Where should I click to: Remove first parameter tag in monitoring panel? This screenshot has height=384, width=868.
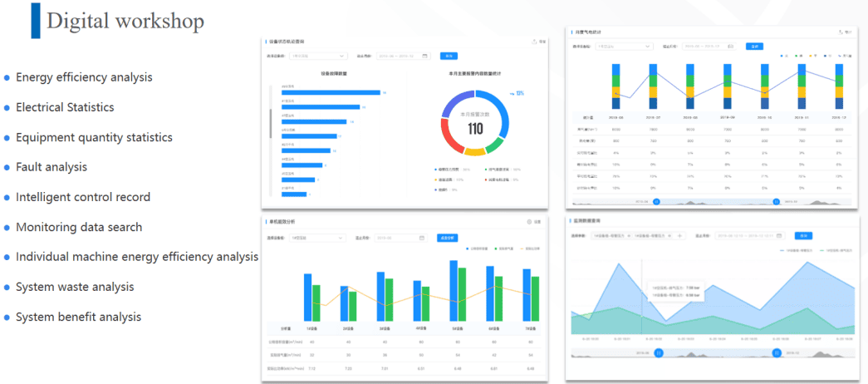click(x=629, y=236)
